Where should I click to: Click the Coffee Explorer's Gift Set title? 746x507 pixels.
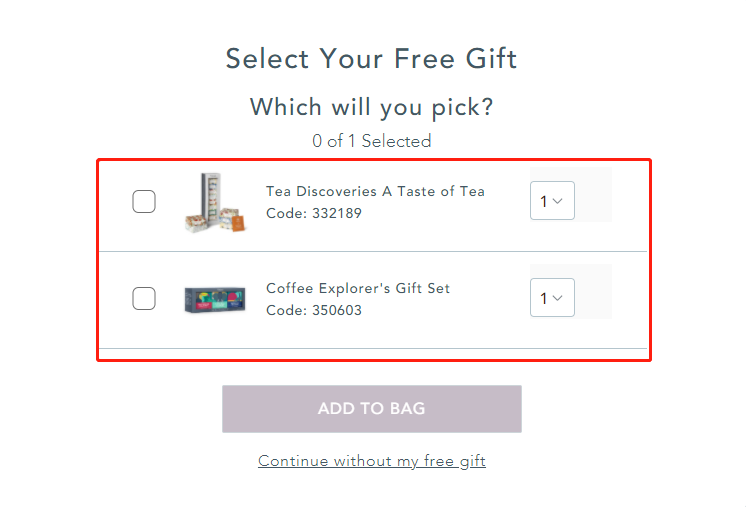[358, 288]
